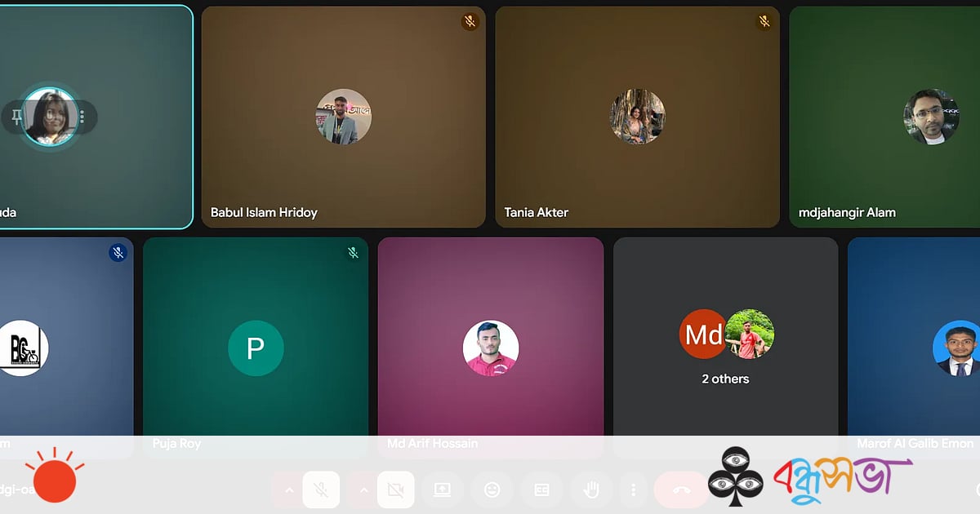The height and width of the screenshot is (514, 980).
Task: Toggle your microphone on
Action: pos(321,490)
